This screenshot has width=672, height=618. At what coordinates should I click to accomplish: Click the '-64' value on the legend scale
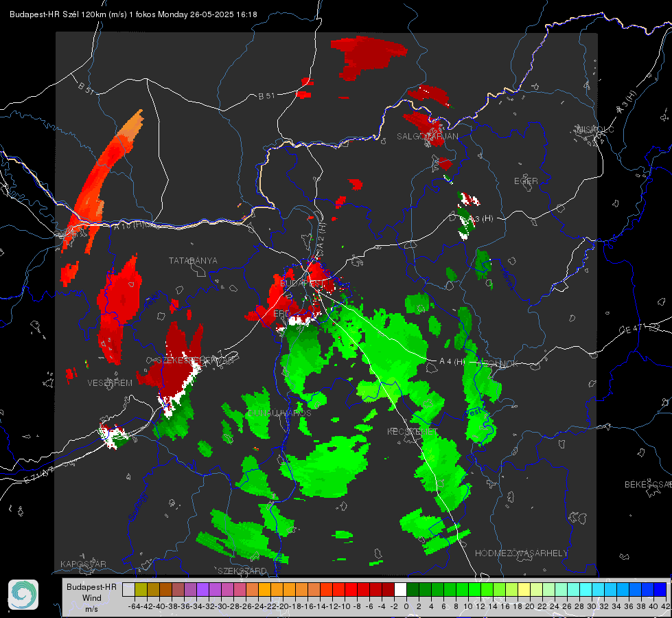(x=134, y=606)
